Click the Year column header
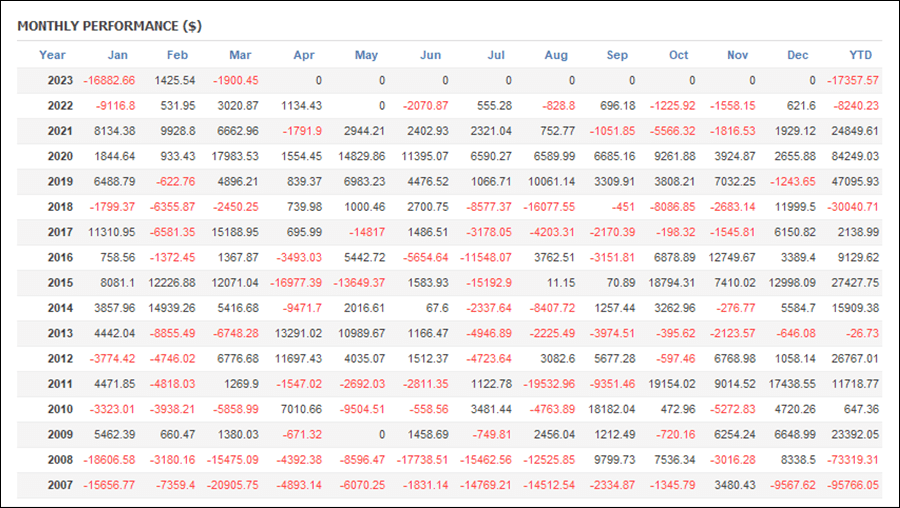Viewport: 900px width, 508px height. pos(52,55)
